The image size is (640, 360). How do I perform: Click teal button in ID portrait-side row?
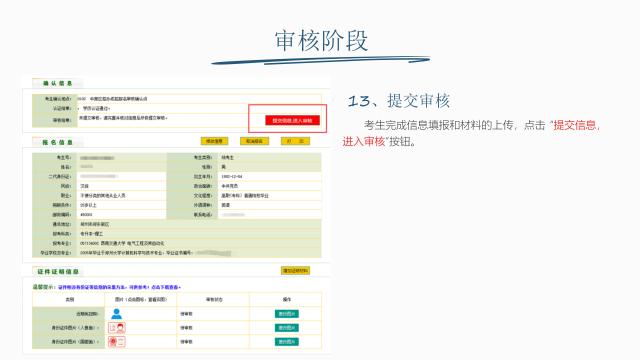[287, 328]
